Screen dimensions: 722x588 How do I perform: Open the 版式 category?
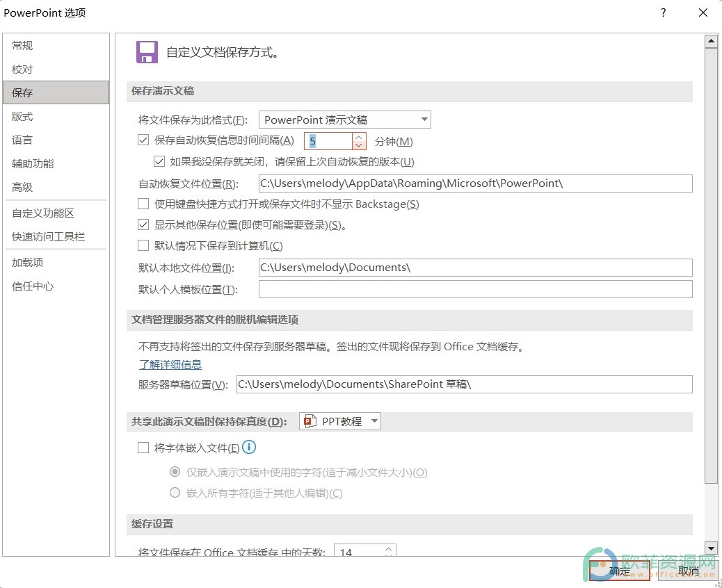click(x=56, y=116)
